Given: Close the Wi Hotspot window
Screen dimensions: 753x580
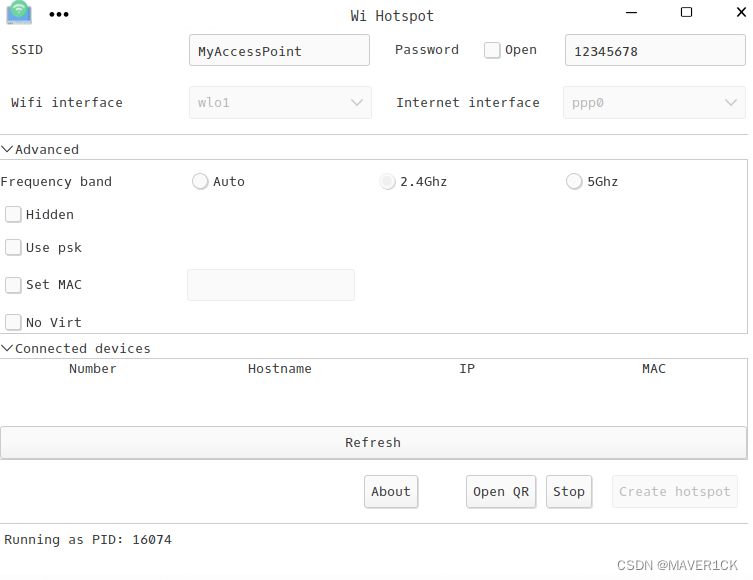Looking at the screenshot, I should tap(741, 12).
